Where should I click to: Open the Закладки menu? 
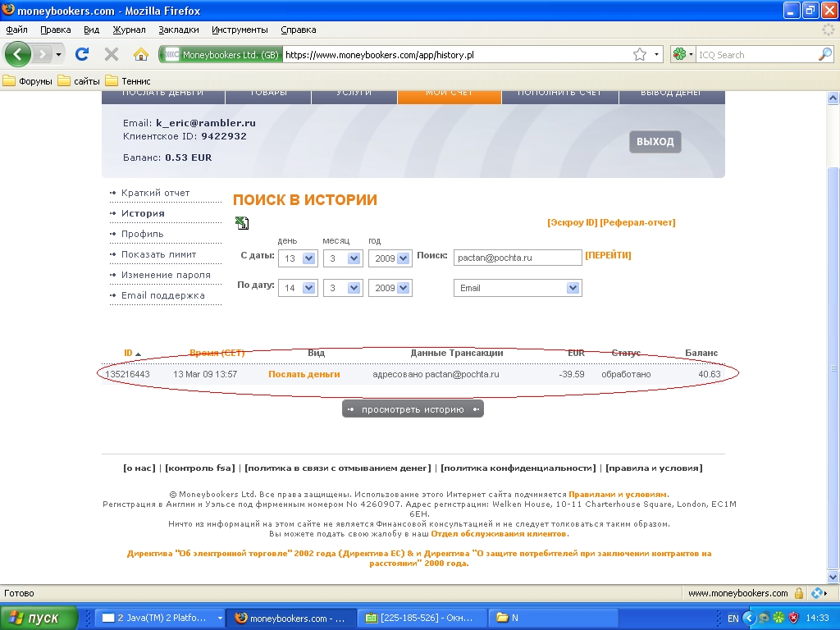pos(179,30)
